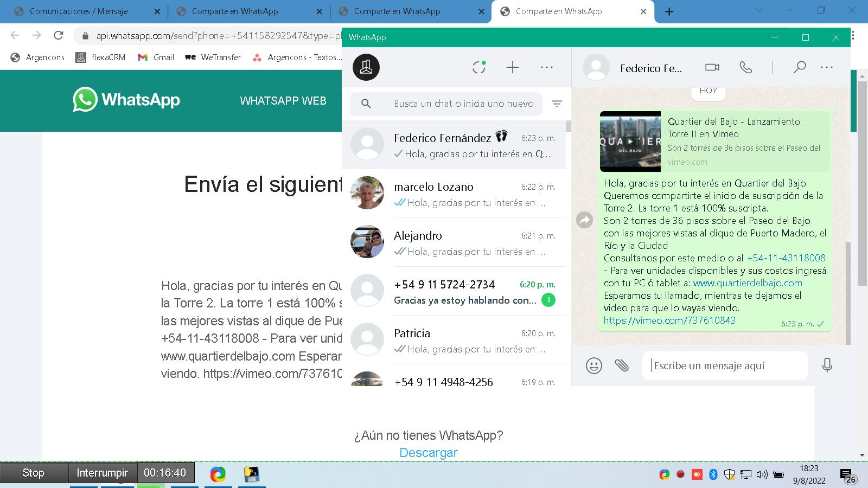
Task: Open the flexaCRM bookmark
Action: (x=100, y=57)
